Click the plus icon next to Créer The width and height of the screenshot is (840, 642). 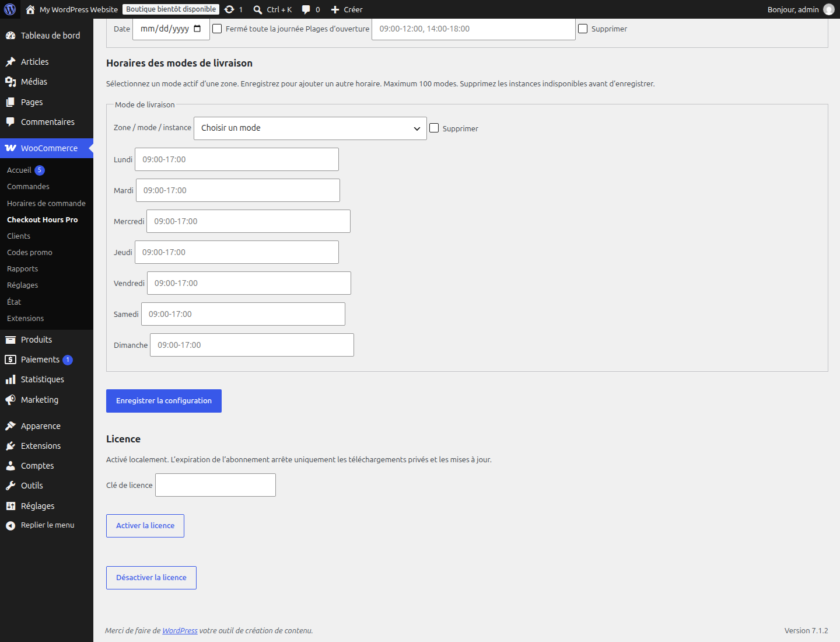335,9
